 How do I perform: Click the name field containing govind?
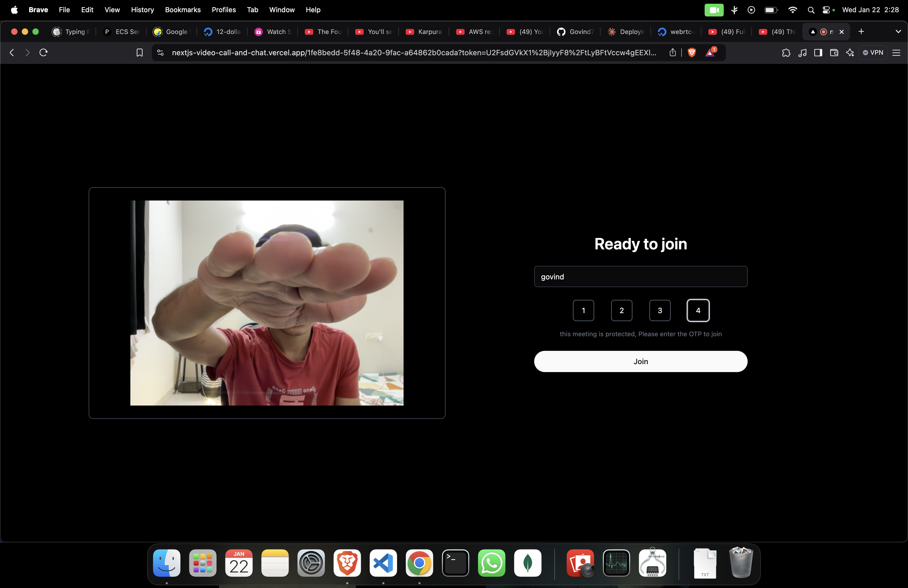click(641, 277)
